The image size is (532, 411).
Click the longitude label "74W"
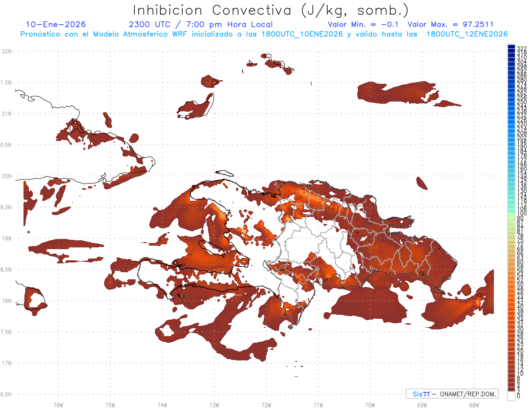click(162, 405)
